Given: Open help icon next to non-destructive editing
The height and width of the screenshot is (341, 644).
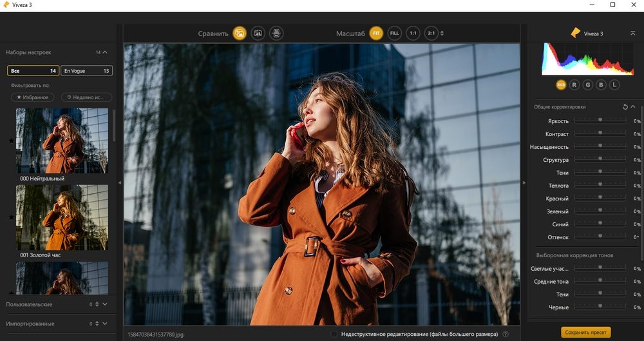Looking at the screenshot, I should [506, 334].
